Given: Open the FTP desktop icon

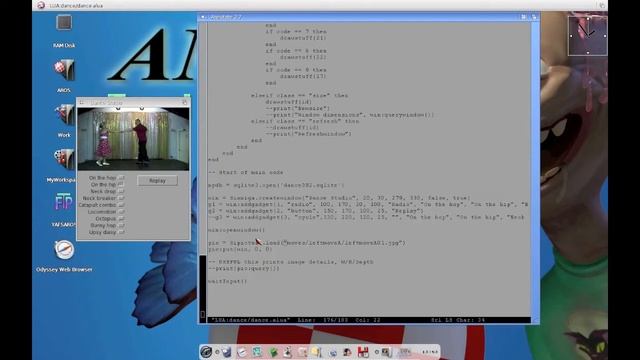Looking at the screenshot, I should (x=64, y=203).
